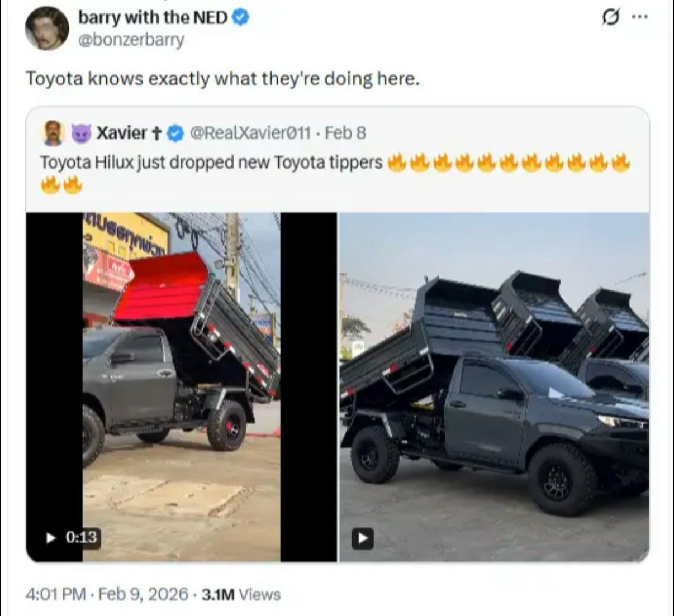This screenshot has height=616, width=674.
Task: Click Xavier's blue verified checkmark
Action: pyautogui.click(x=177, y=133)
